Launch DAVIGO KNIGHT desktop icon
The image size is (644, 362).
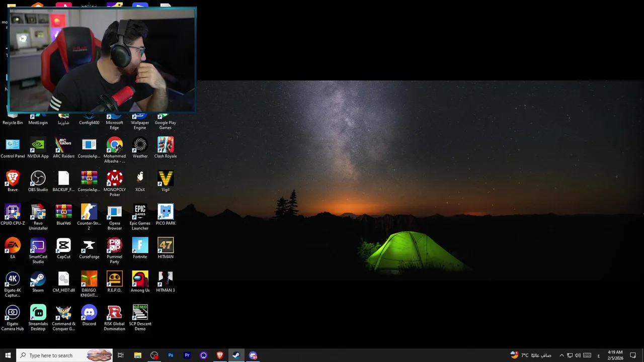[x=89, y=285]
